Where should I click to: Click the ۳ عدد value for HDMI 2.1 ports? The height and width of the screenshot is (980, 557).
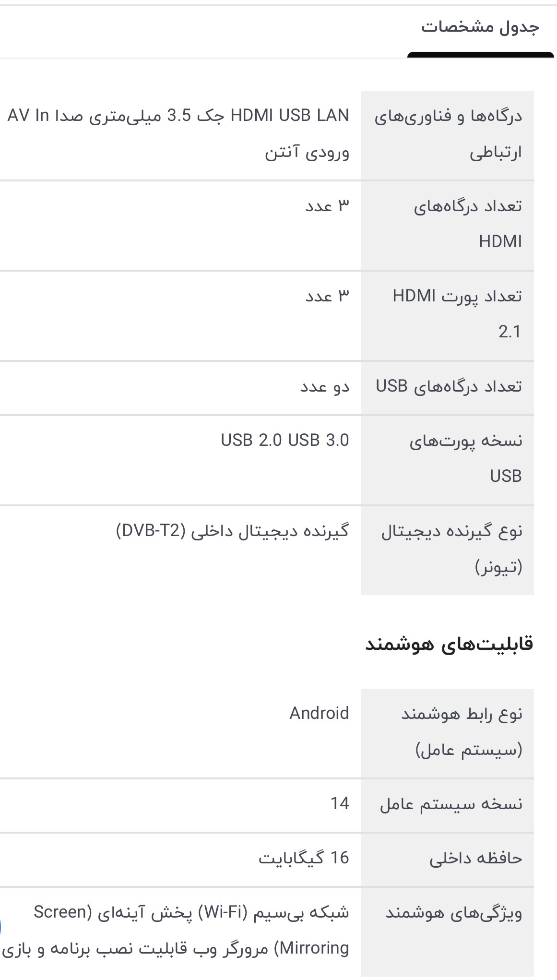coord(327,297)
